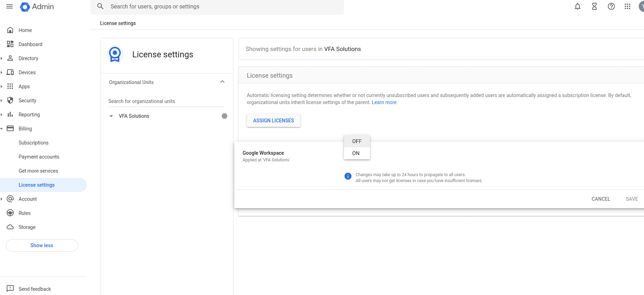Image resolution: width=644 pixels, height=295 pixels.
Task: Click the search for organizational units field
Action: coord(166,101)
